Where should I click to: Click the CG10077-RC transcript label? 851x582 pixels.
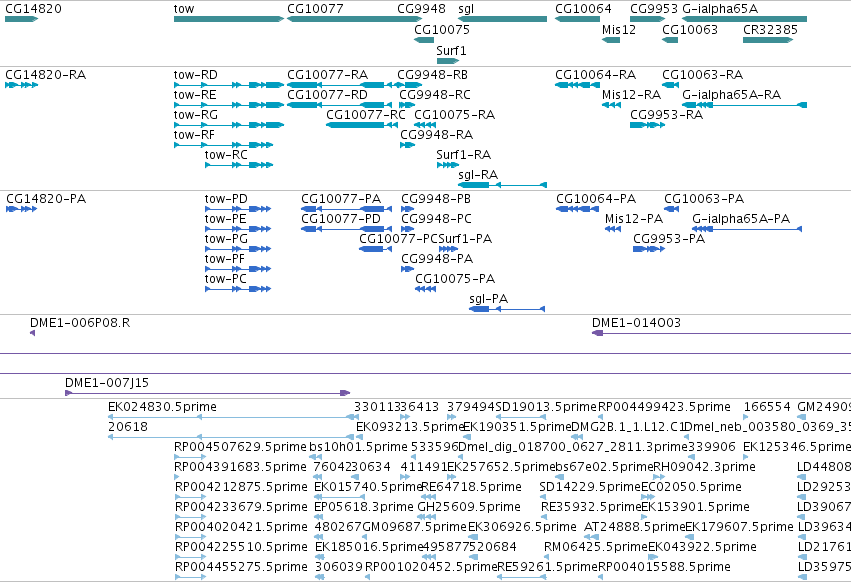tap(366, 115)
